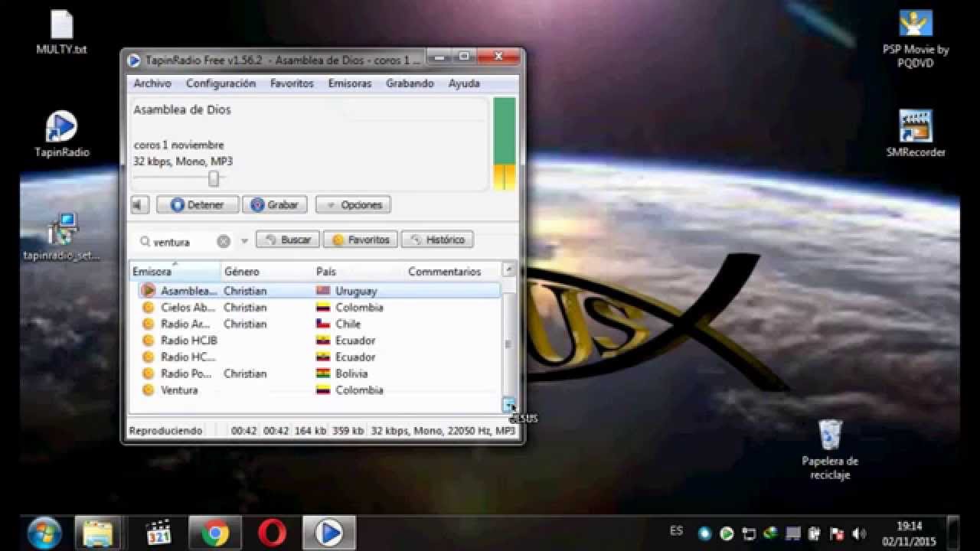Click the ES language indicator

pyautogui.click(x=676, y=530)
